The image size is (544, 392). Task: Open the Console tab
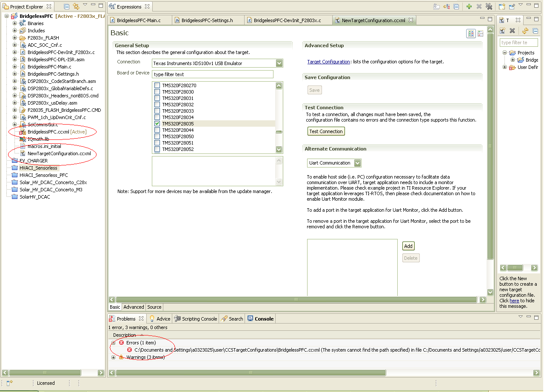(x=260, y=319)
